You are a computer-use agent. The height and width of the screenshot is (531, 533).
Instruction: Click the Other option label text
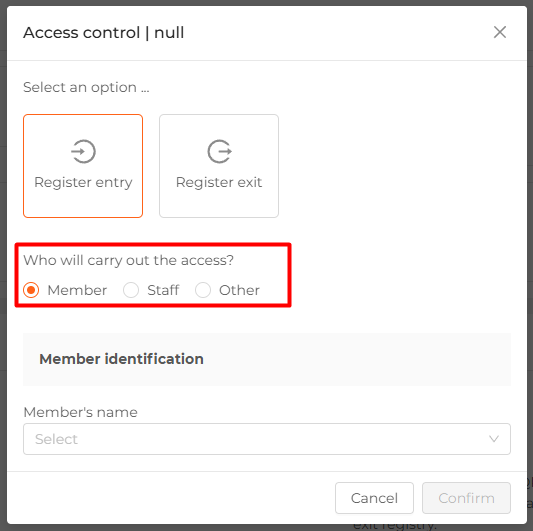[239, 290]
